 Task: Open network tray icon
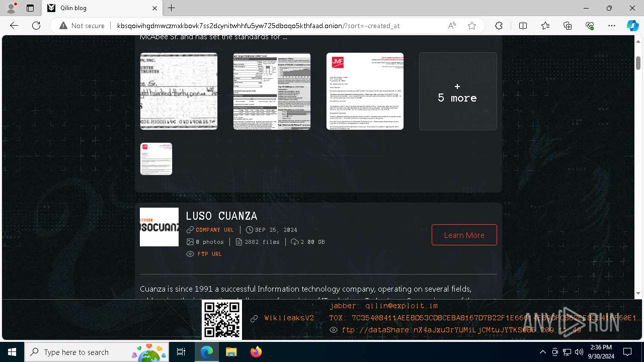(567, 352)
